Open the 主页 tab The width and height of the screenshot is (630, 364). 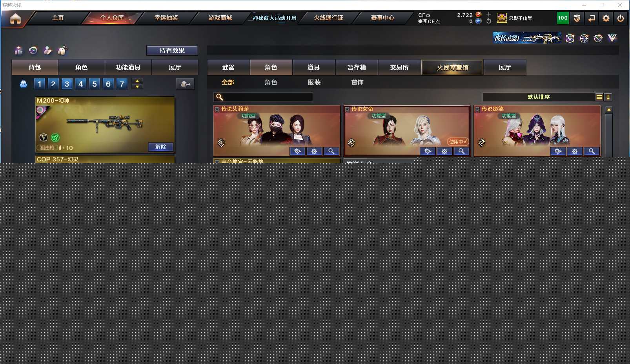[x=58, y=18]
